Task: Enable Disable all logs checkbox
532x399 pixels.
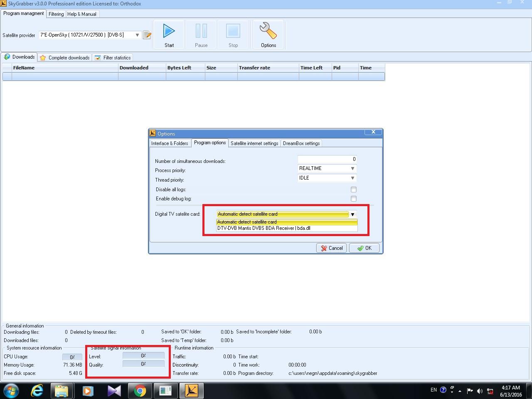Action: pyautogui.click(x=354, y=190)
